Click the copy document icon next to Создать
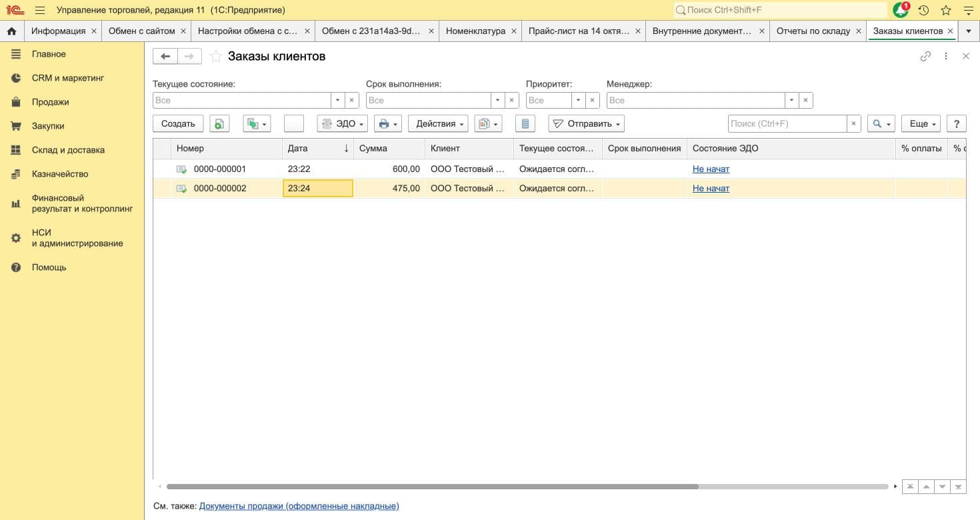 [x=219, y=123]
